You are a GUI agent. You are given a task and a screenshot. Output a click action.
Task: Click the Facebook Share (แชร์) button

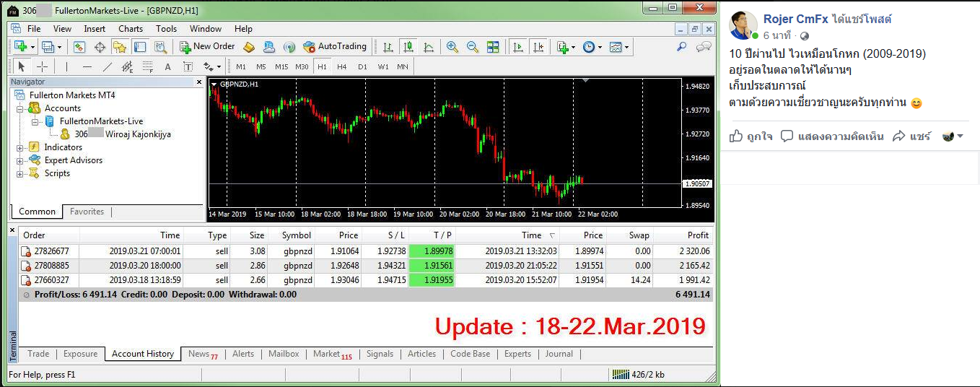[x=912, y=136]
